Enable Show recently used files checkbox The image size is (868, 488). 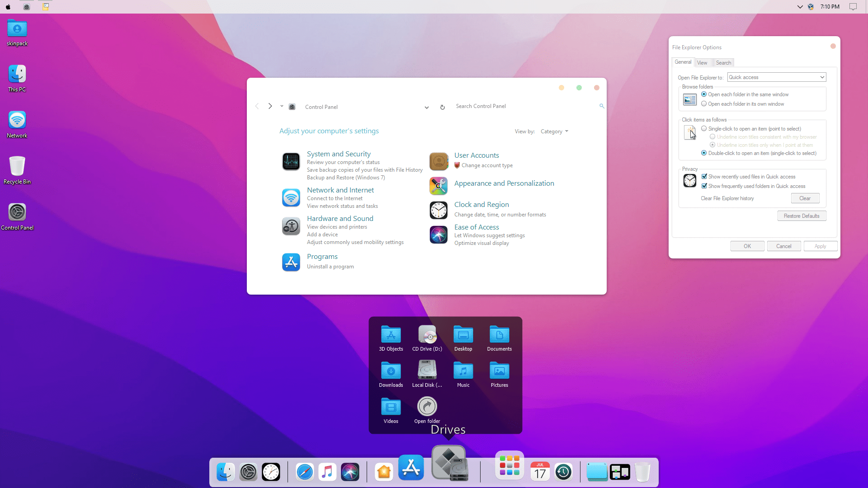click(705, 176)
